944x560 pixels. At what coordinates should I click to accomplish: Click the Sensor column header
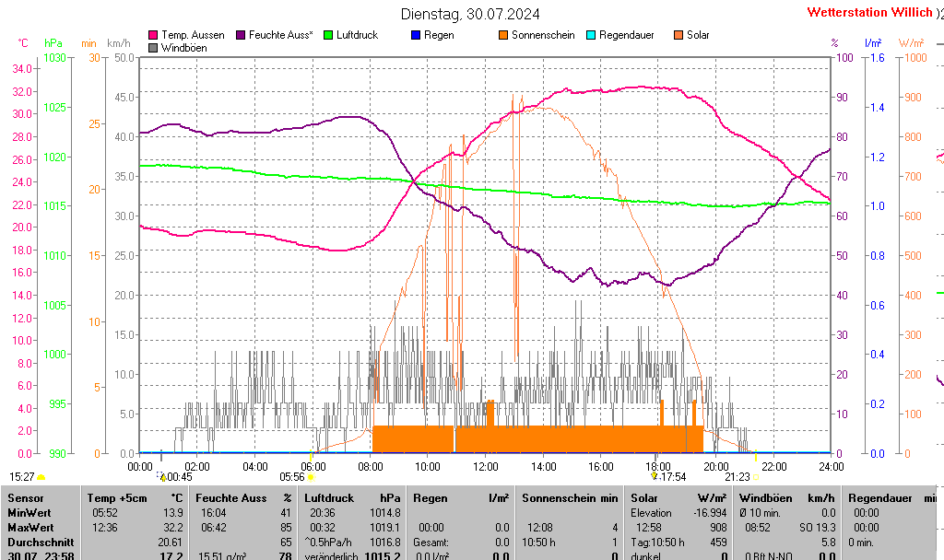tap(26, 498)
